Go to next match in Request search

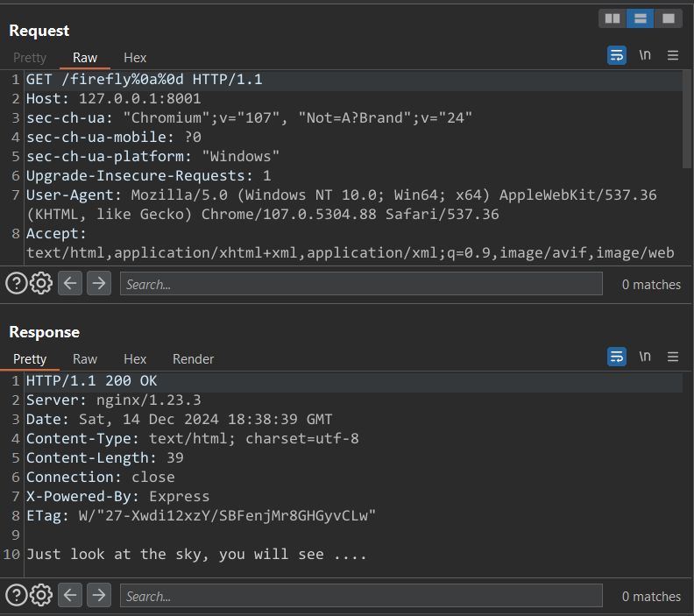pyautogui.click(x=99, y=284)
